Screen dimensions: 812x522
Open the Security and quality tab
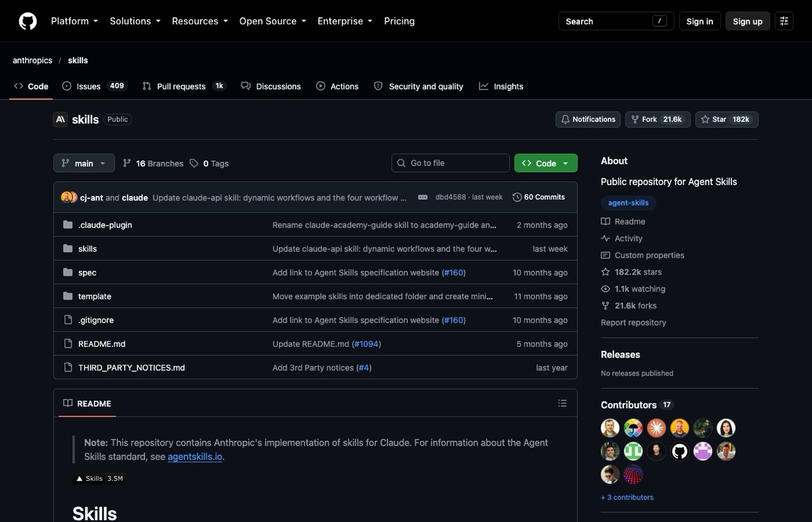(419, 86)
